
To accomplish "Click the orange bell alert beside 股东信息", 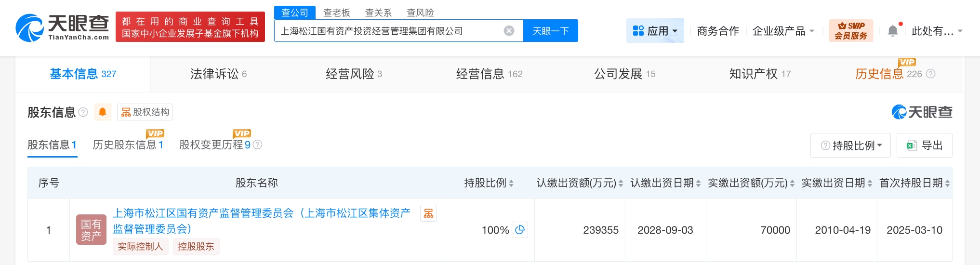I will pyautogui.click(x=103, y=112).
